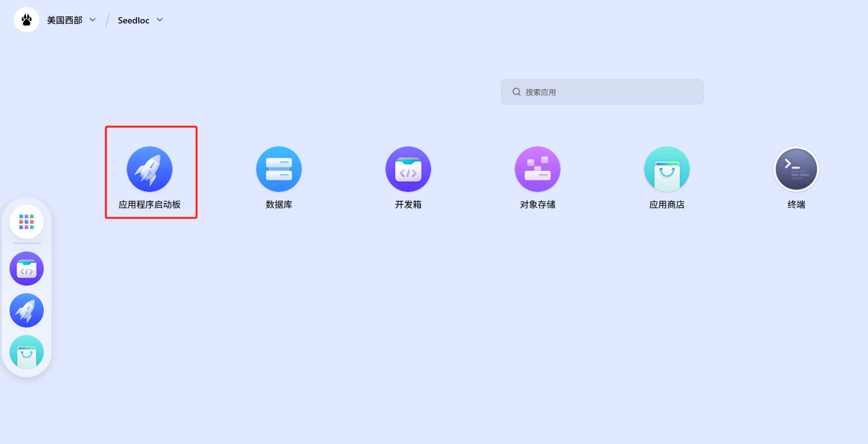
Task: Open the devbox code icon in left dock
Action: tap(27, 269)
